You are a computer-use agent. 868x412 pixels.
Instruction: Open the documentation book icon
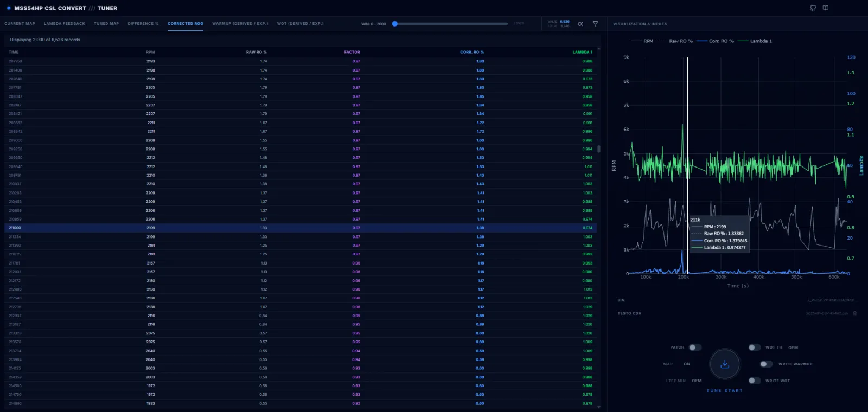(825, 8)
